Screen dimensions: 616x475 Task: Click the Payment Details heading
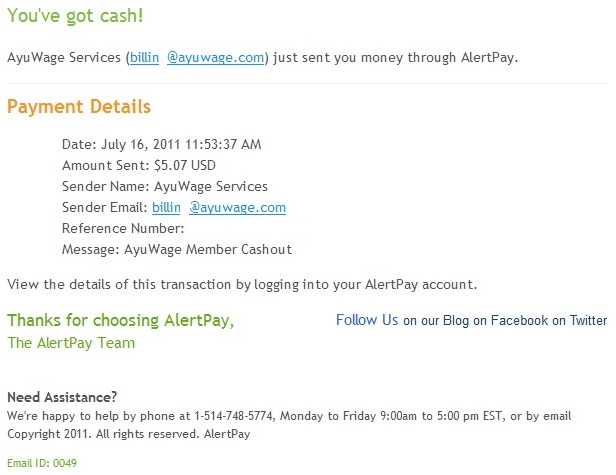point(79,106)
